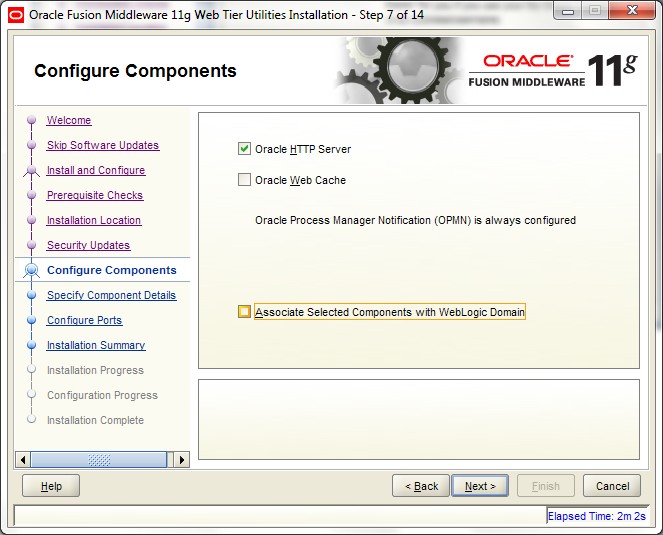Click the Welcome step bullet icon
The width and height of the screenshot is (663, 535).
pos(31,121)
